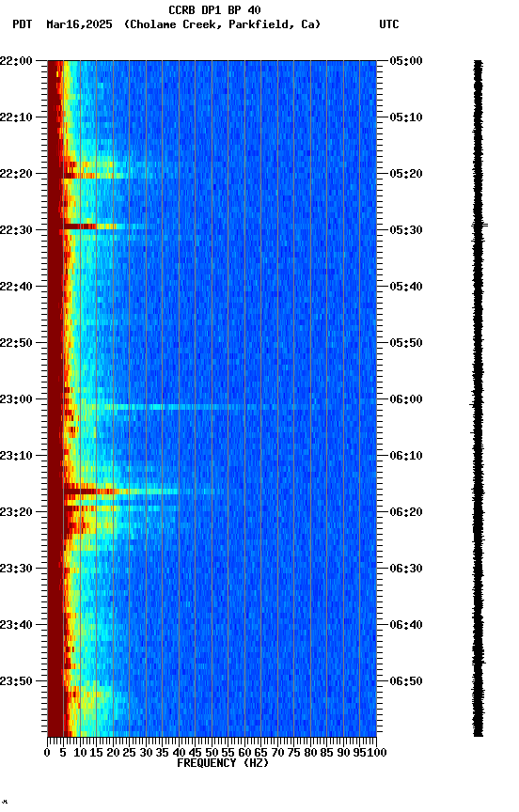This screenshot has height=812, width=519.
Task: Click the '05:40' UTC time label
Action: click(406, 287)
